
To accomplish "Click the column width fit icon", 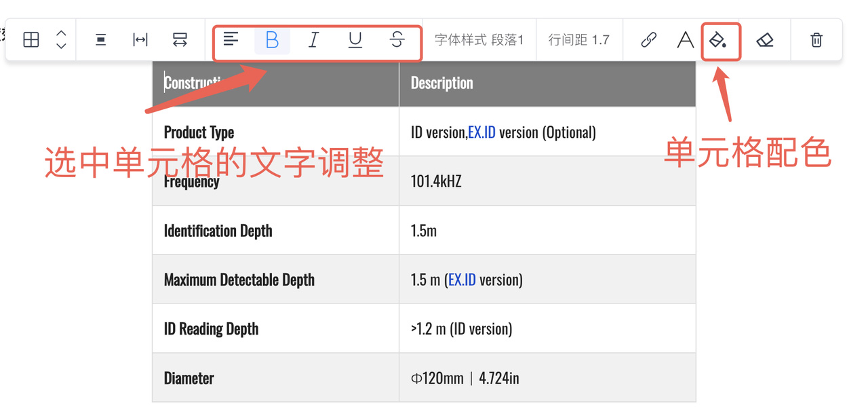I will (140, 40).
